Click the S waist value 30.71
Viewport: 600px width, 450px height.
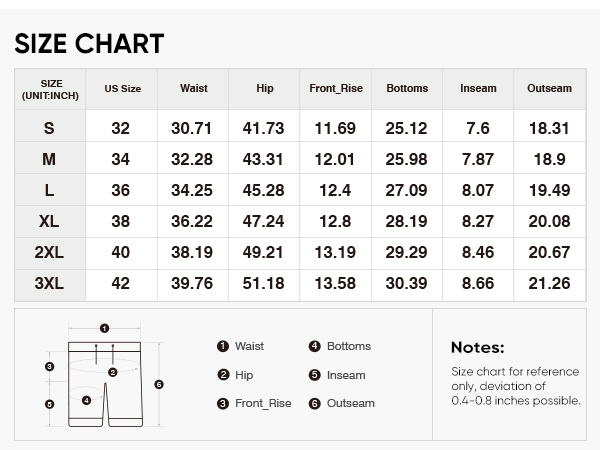191,128
